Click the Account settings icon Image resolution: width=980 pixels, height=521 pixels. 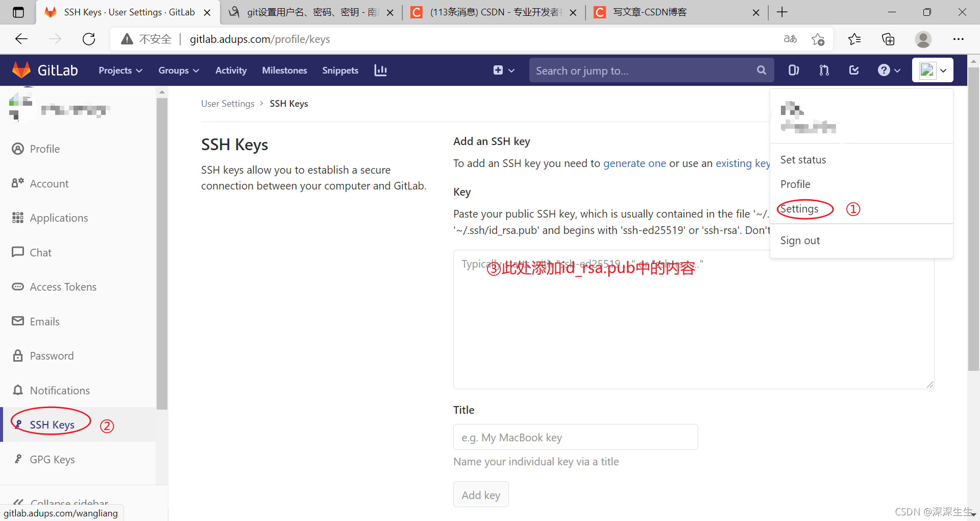point(18,183)
